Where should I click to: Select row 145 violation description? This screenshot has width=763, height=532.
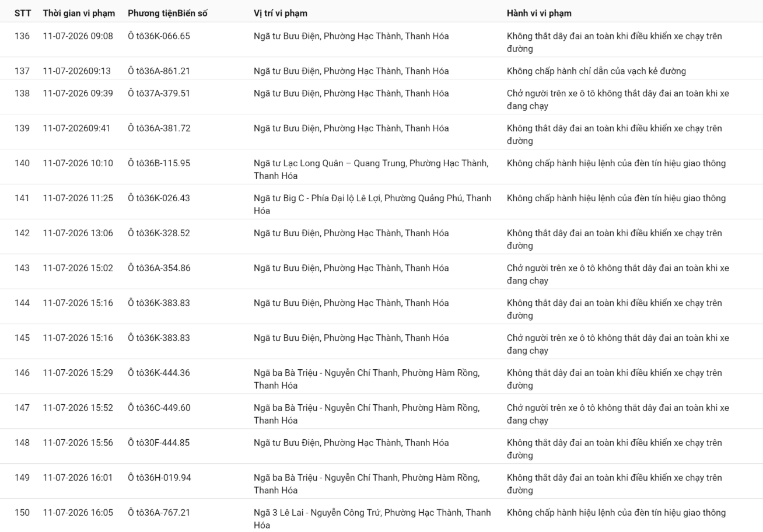tap(618, 344)
